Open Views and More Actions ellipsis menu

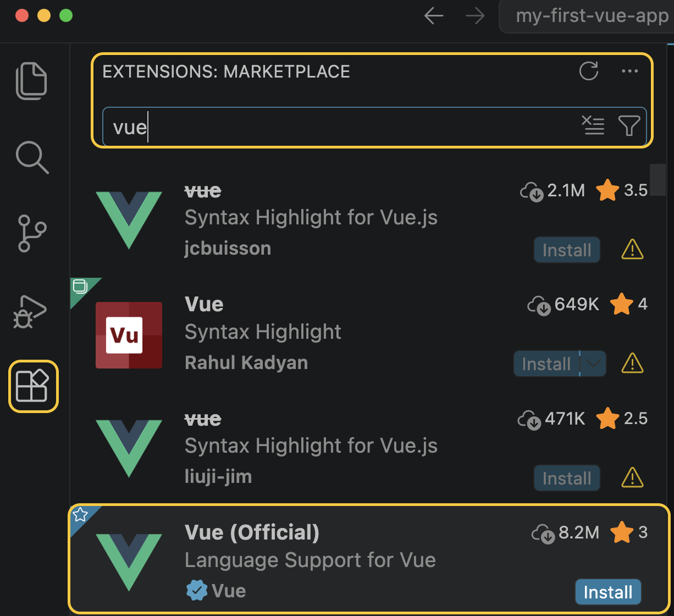click(629, 71)
